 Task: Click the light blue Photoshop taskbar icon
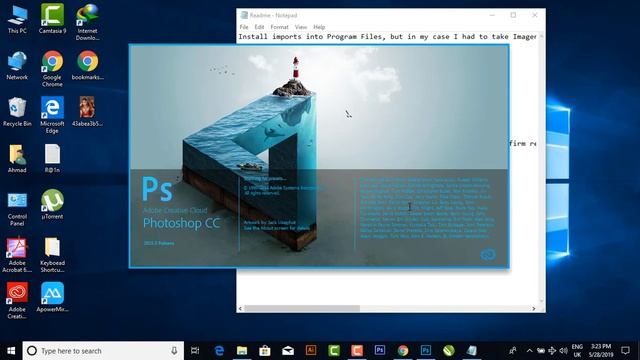426,350
